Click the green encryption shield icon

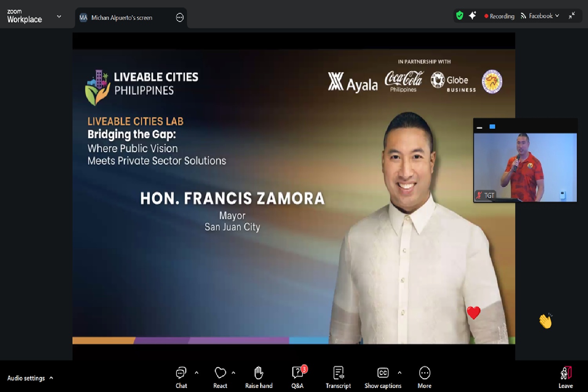tap(460, 16)
